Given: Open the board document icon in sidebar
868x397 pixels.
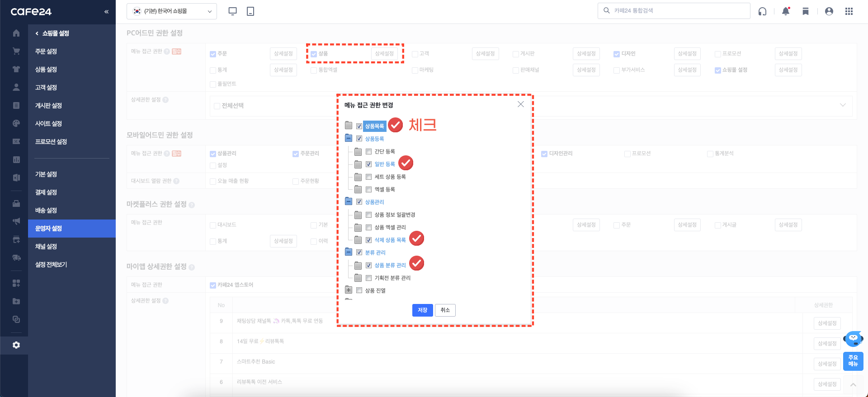Looking at the screenshot, I should [x=16, y=105].
